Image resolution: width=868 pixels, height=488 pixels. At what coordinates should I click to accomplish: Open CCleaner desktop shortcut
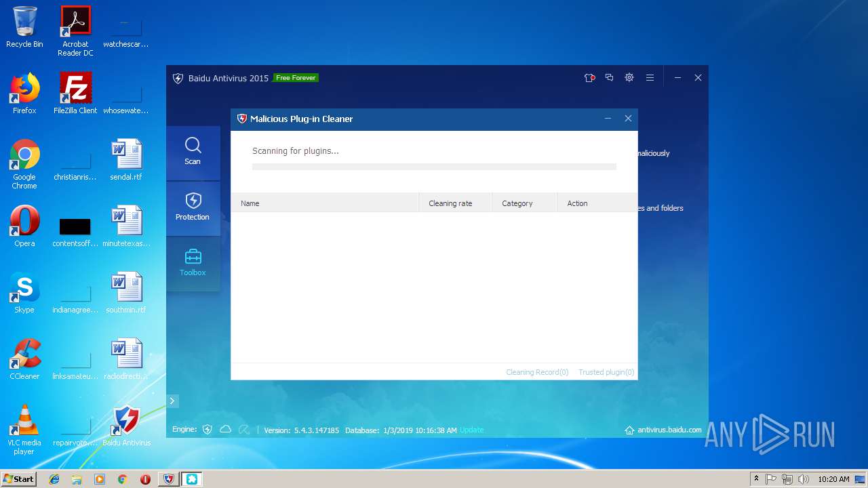pos(24,359)
